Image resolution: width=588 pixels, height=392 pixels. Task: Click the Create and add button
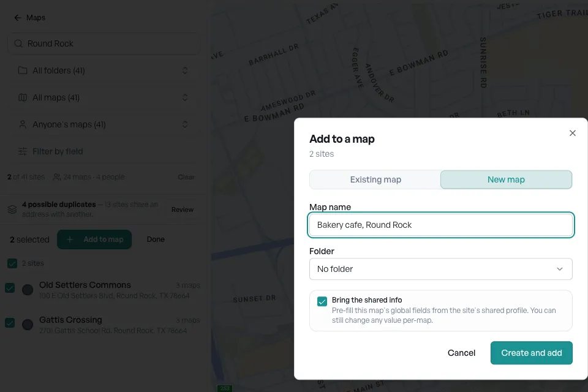tap(532, 353)
